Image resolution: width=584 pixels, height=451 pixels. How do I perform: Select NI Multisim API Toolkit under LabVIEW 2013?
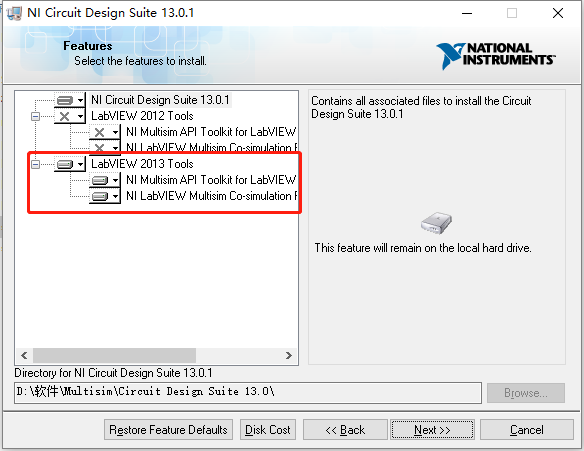pos(211,180)
